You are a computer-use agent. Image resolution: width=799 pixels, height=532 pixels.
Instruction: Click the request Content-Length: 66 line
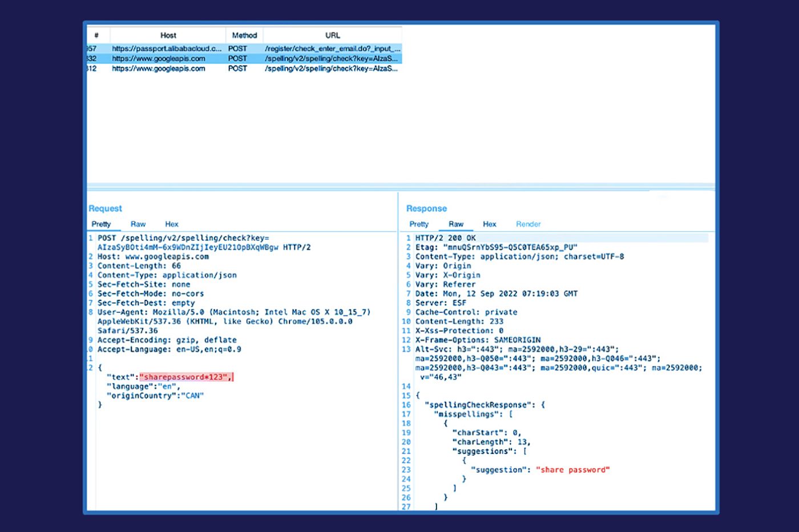click(x=139, y=266)
